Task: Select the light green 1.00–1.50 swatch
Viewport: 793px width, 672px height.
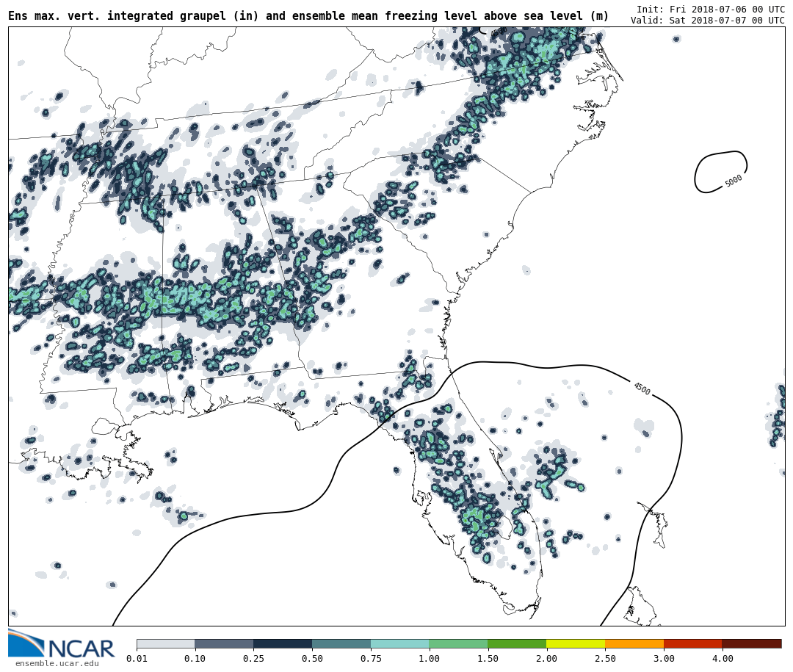Action: tap(458, 643)
